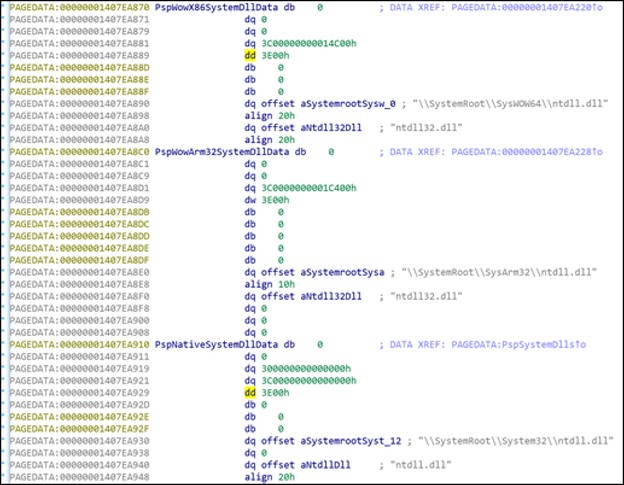Click address PAGEDATA:00000001407EA881
624x485 pixels.
pyautogui.click(x=80, y=43)
